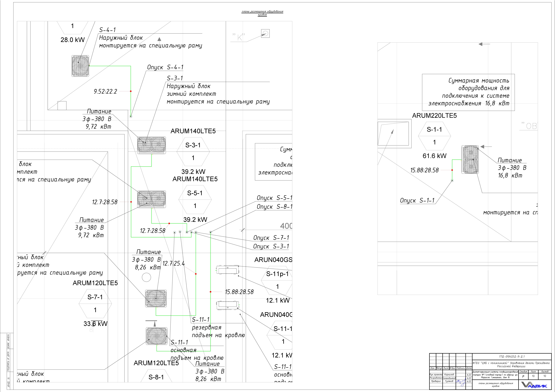
Task: Click the "28.0 kW" capacity label
Action: pyautogui.click(x=72, y=40)
